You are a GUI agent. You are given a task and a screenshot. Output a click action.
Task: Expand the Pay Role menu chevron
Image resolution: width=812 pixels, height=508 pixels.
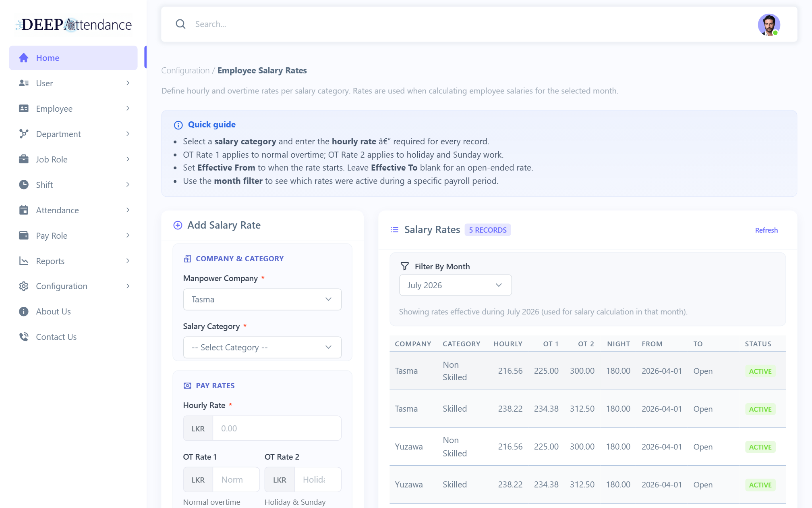(x=128, y=235)
